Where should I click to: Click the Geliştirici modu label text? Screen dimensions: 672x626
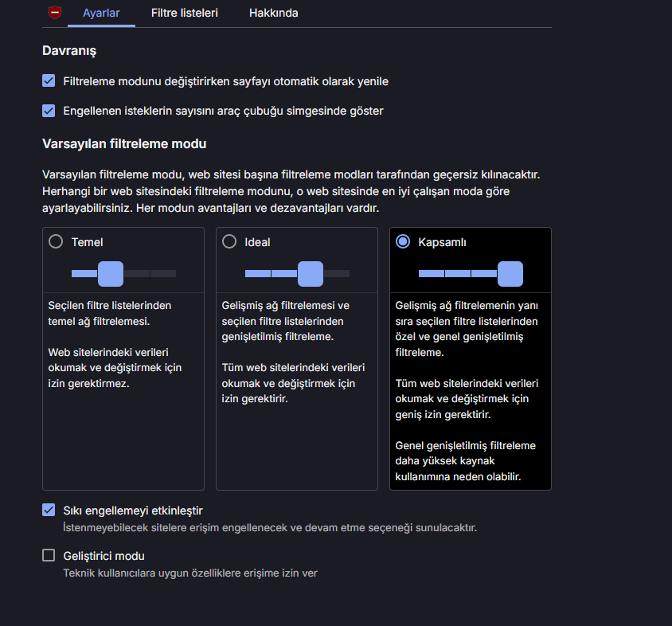104,556
